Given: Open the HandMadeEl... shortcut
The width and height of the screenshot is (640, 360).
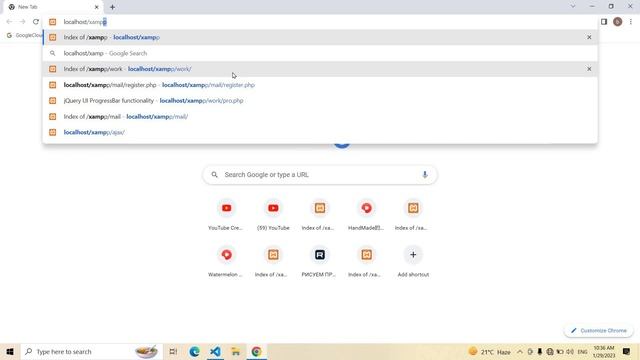Looking at the screenshot, I should click(366, 215).
